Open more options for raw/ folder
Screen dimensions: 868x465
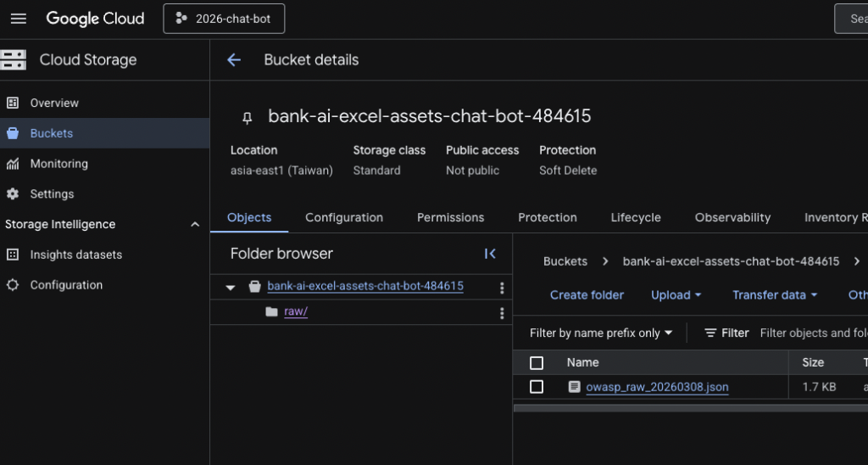(502, 313)
